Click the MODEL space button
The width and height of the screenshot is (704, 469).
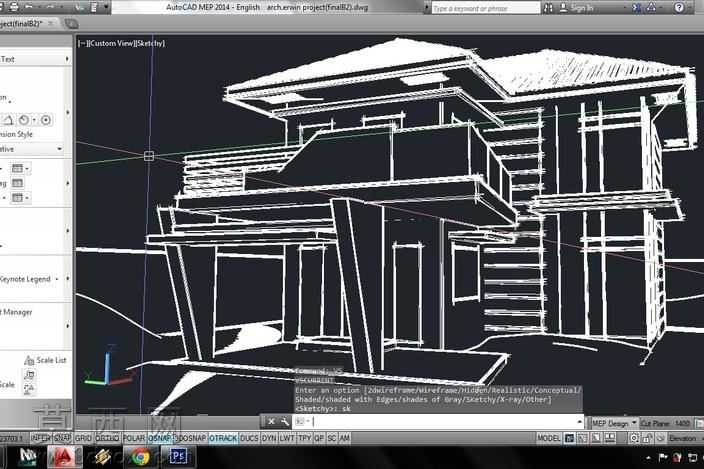point(549,438)
